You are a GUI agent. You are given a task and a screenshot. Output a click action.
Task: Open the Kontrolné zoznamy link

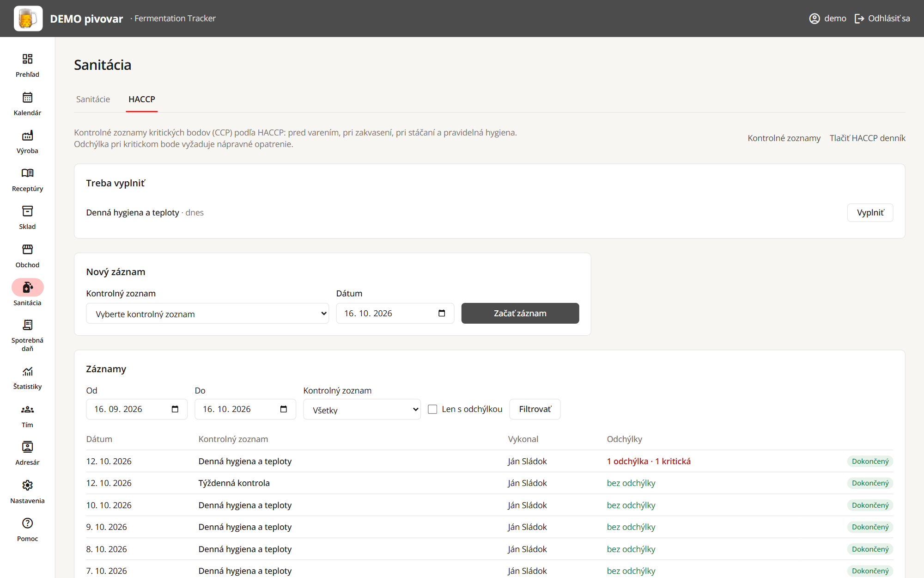pos(784,138)
